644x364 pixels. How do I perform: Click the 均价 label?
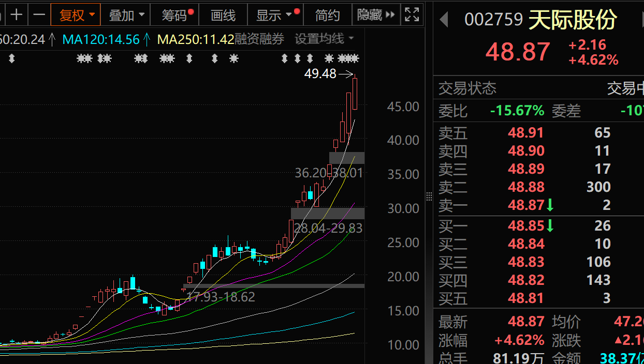[x=566, y=322]
